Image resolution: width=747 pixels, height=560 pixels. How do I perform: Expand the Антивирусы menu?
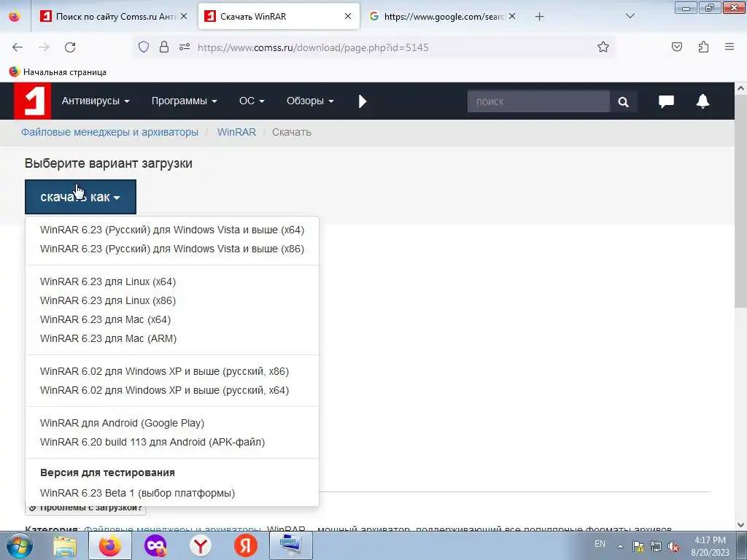(x=96, y=101)
